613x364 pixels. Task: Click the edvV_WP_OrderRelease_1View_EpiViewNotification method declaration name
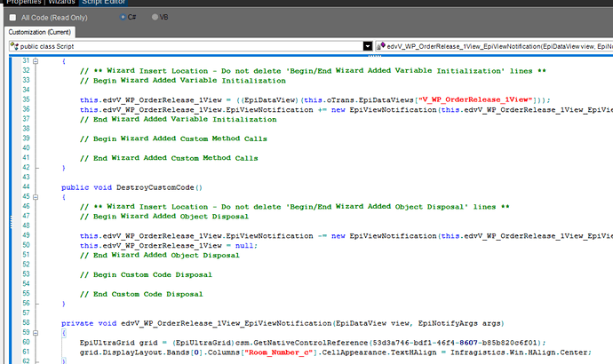pos(226,323)
